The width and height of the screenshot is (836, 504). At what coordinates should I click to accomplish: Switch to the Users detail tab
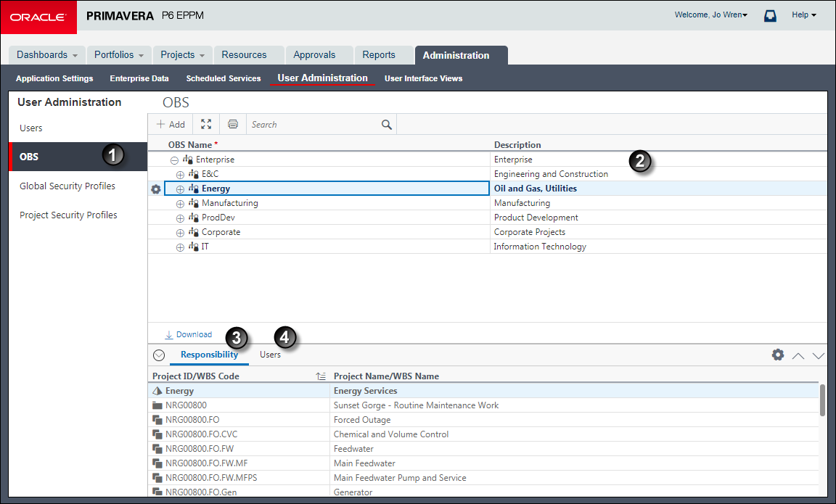(x=270, y=355)
